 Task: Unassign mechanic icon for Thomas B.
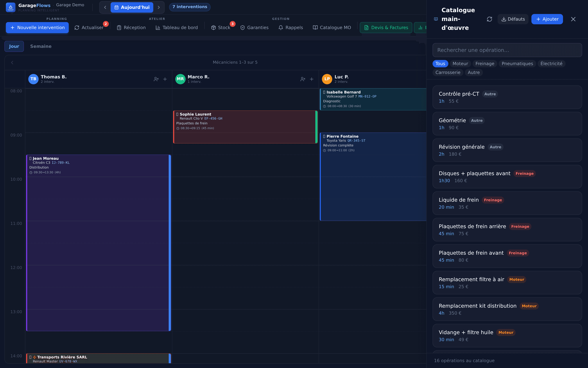[x=156, y=79]
